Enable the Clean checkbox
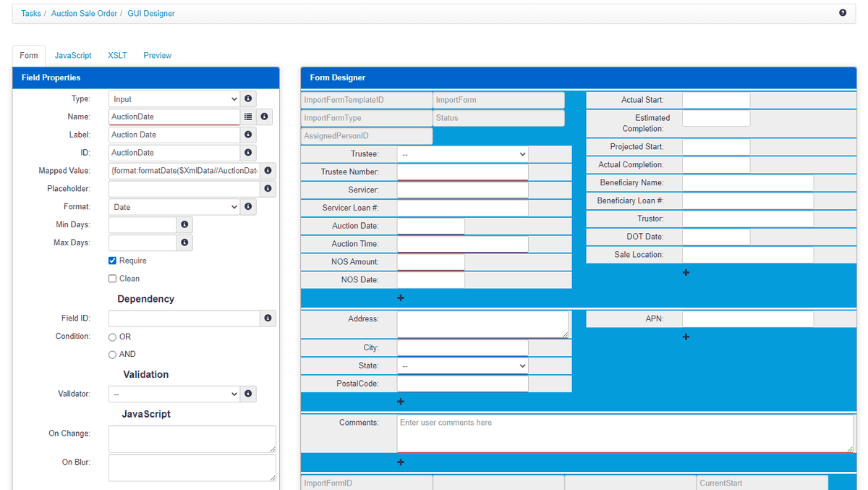This screenshot has width=868, height=490. pyautogui.click(x=113, y=279)
